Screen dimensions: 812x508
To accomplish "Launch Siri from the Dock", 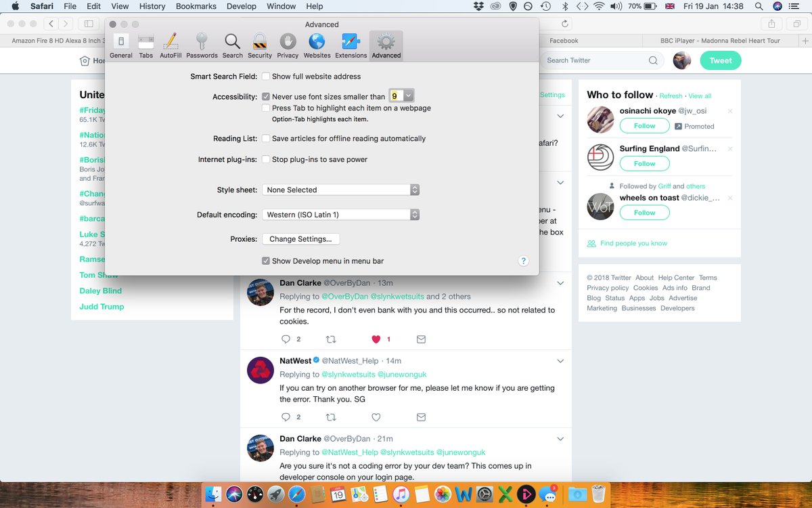I will coord(234,494).
